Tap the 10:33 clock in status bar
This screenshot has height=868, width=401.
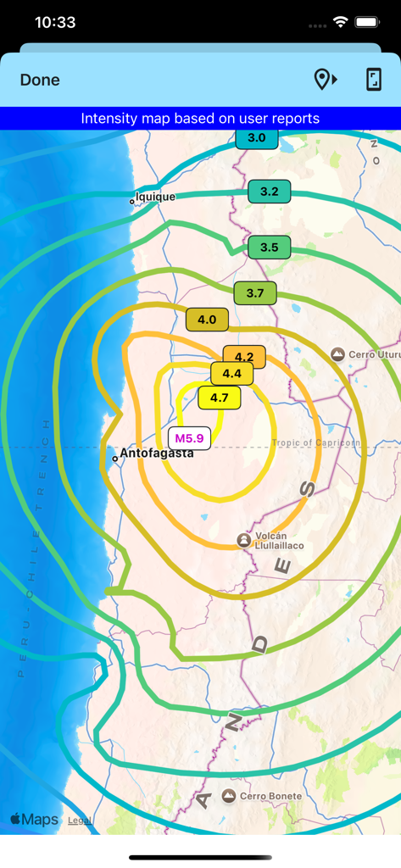[x=55, y=23]
